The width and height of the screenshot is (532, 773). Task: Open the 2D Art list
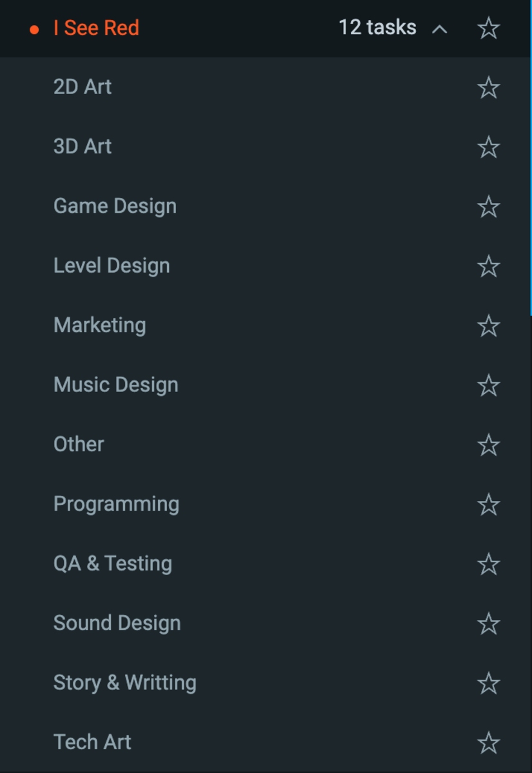click(83, 87)
